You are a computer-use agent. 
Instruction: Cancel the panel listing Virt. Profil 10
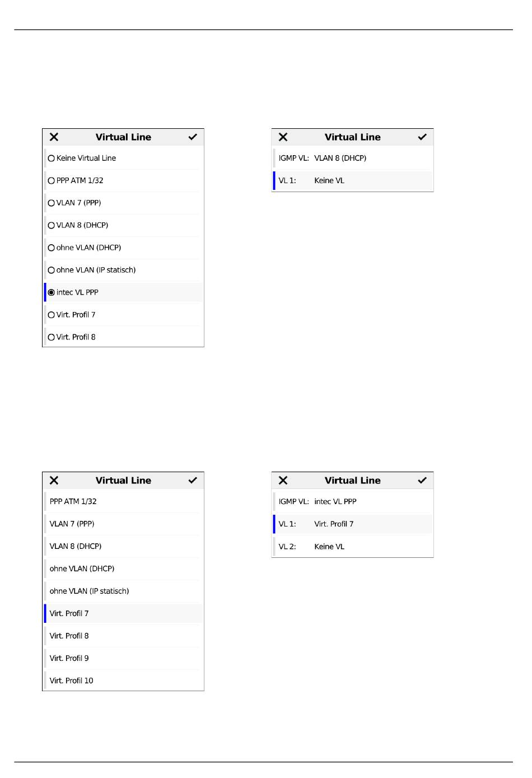pos(54,481)
